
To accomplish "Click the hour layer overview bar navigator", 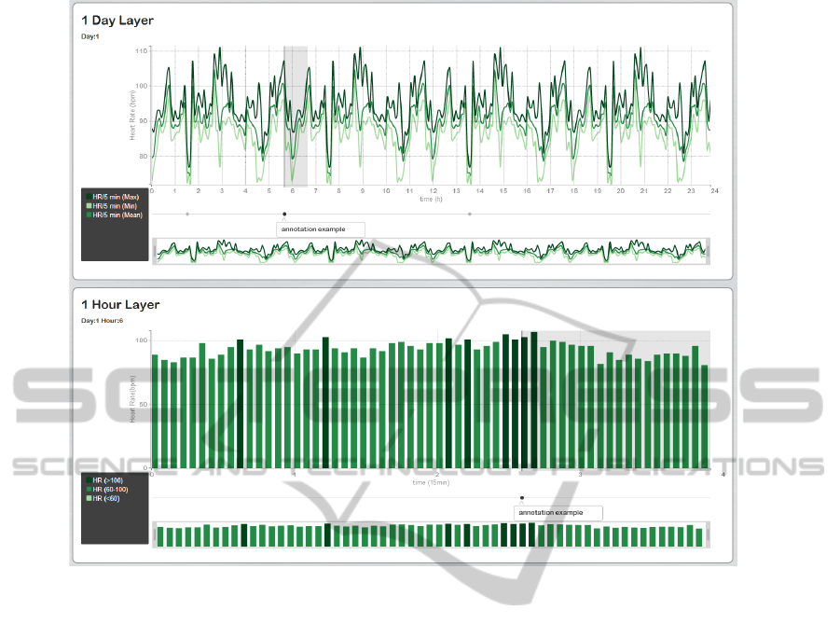I will click(x=429, y=534).
